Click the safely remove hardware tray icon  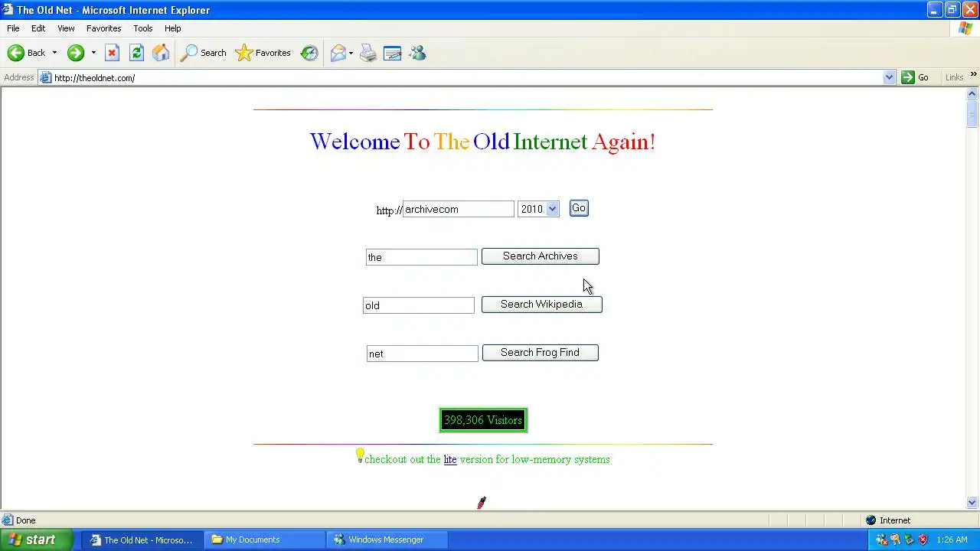pyautogui.click(x=909, y=540)
